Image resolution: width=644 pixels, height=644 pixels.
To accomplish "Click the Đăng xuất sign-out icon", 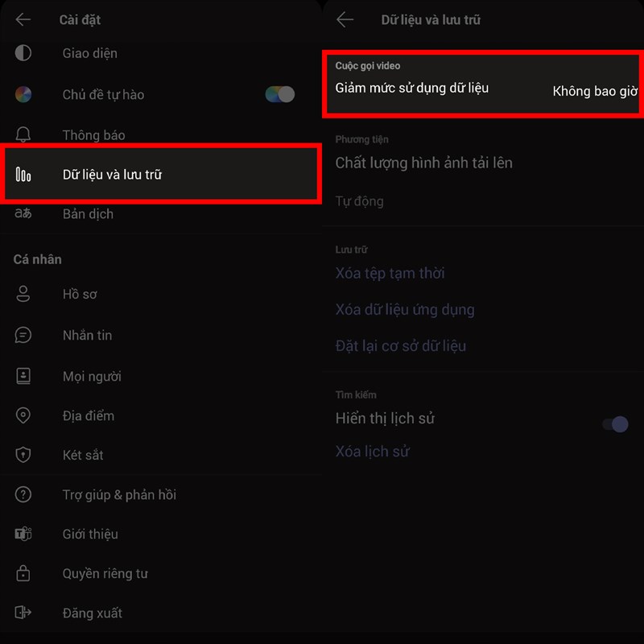I will click(23, 613).
